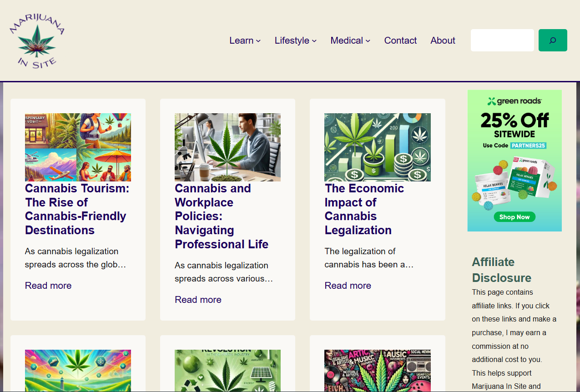Open the About page

pyautogui.click(x=442, y=40)
